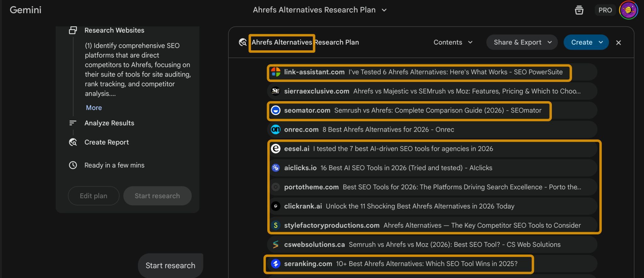Click the Research Websites icon

click(x=73, y=30)
